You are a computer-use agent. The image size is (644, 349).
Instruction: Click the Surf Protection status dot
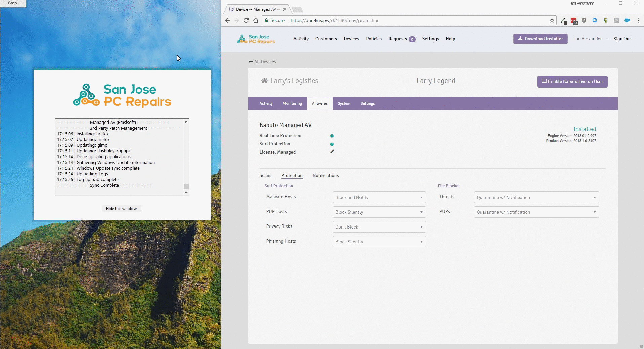332,144
